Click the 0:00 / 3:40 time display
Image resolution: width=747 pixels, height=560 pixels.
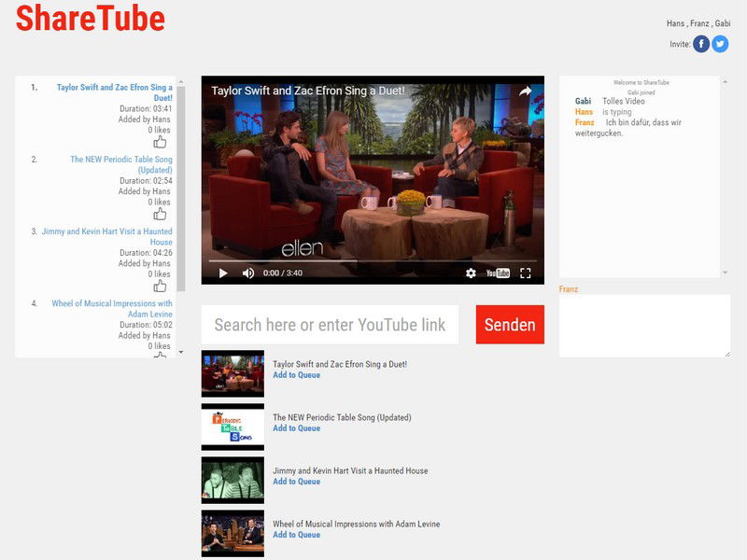(x=283, y=273)
